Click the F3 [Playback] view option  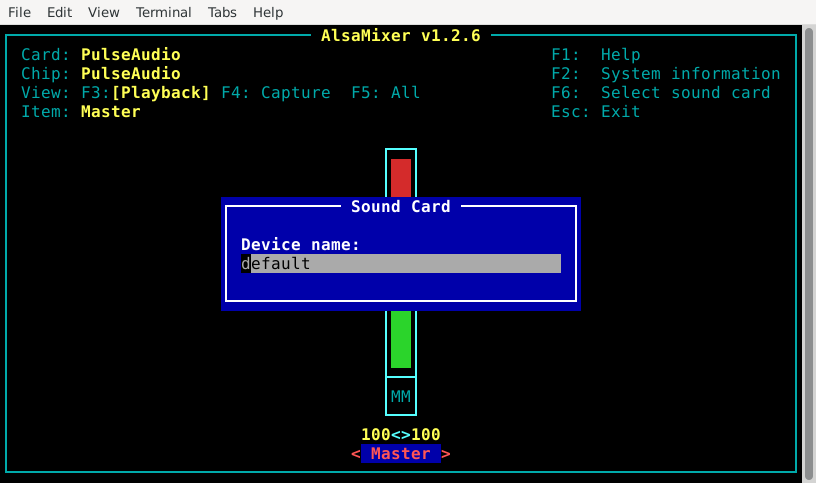tap(146, 93)
